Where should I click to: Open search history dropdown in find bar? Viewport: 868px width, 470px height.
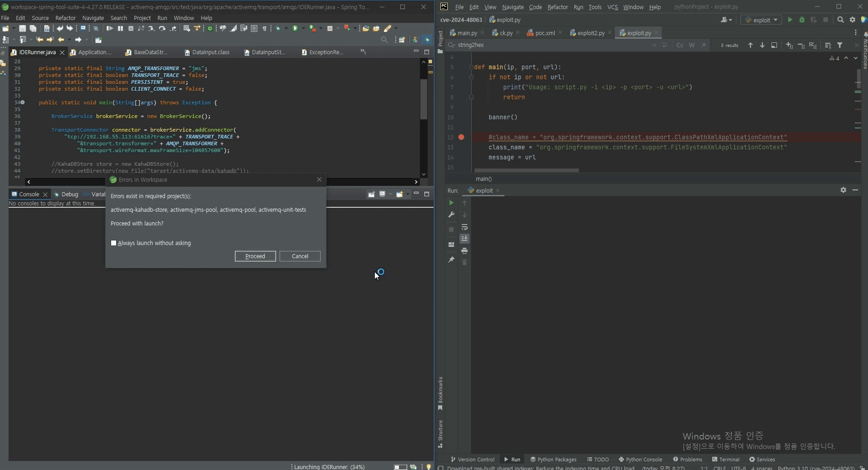click(451, 45)
